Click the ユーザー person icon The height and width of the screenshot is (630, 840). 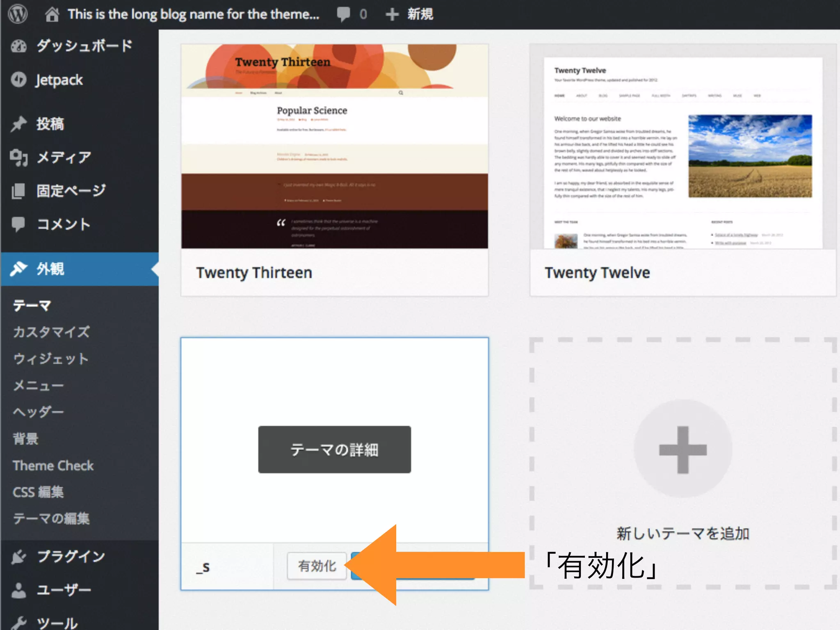(x=18, y=590)
